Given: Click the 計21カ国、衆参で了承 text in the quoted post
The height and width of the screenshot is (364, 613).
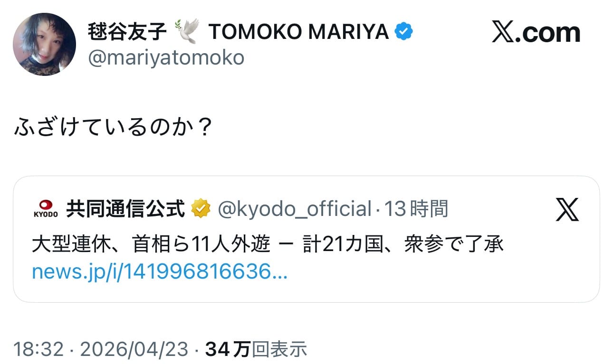Looking at the screenshot, I should [403, 245].
